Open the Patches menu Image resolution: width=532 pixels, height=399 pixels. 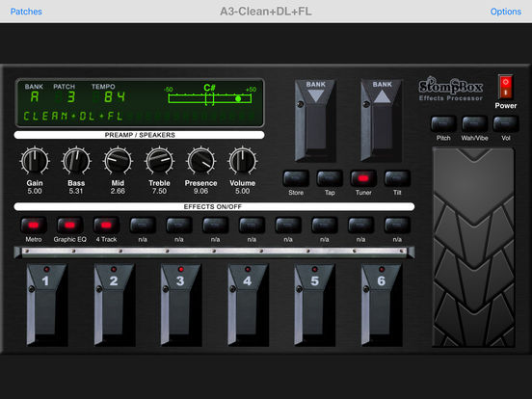[x=26, y=12]
